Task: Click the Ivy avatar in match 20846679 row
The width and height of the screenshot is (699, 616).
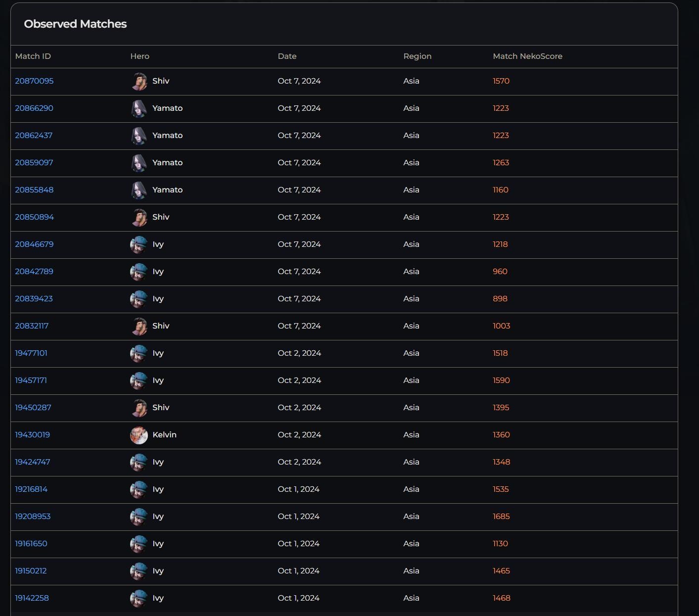Action: click(139, 245)
